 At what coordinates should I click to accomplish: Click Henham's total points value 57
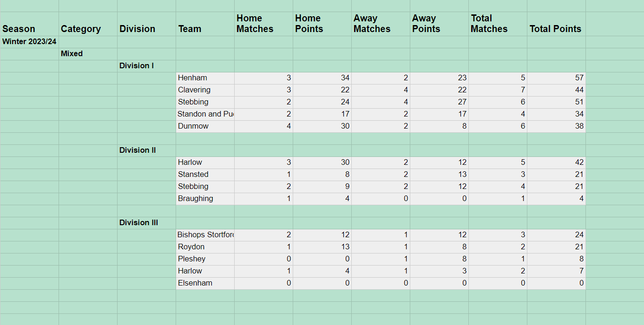[556, 78]
